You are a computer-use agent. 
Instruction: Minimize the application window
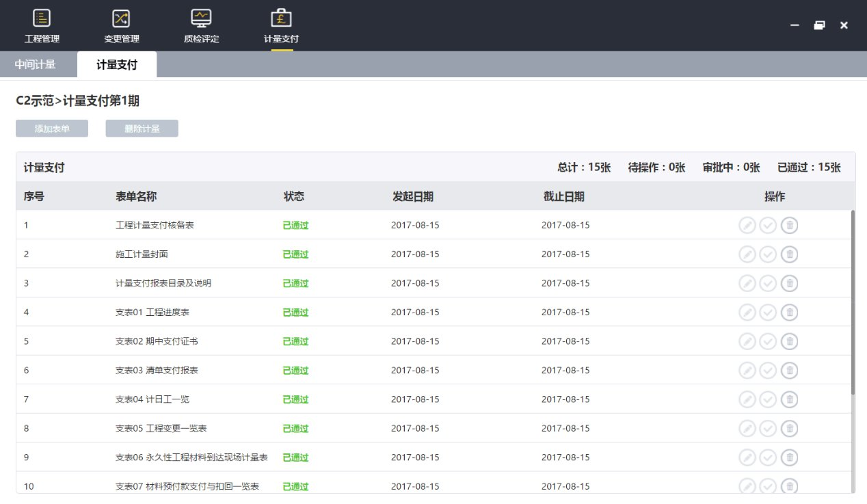click(x=795, y=25)
